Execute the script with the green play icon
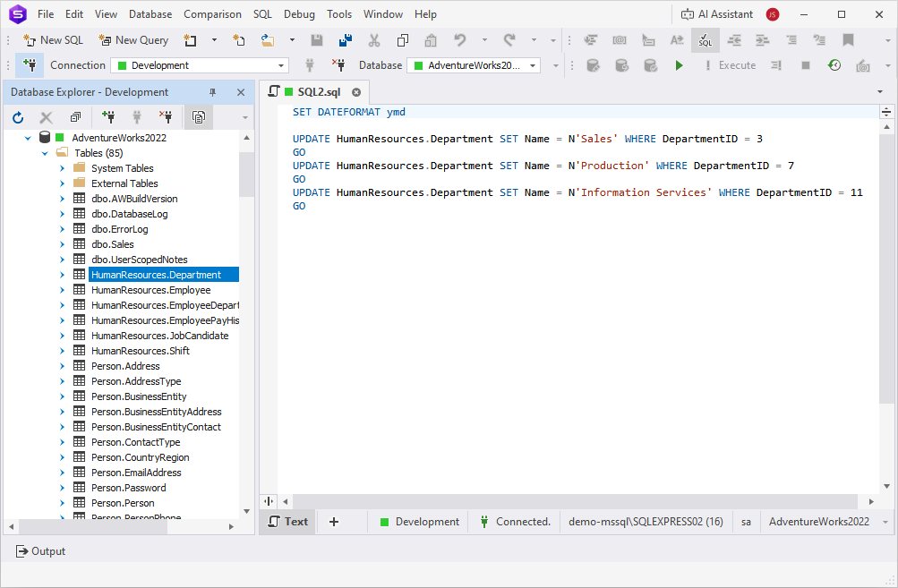This screenshot has height=588, width=898. (679, 64)
